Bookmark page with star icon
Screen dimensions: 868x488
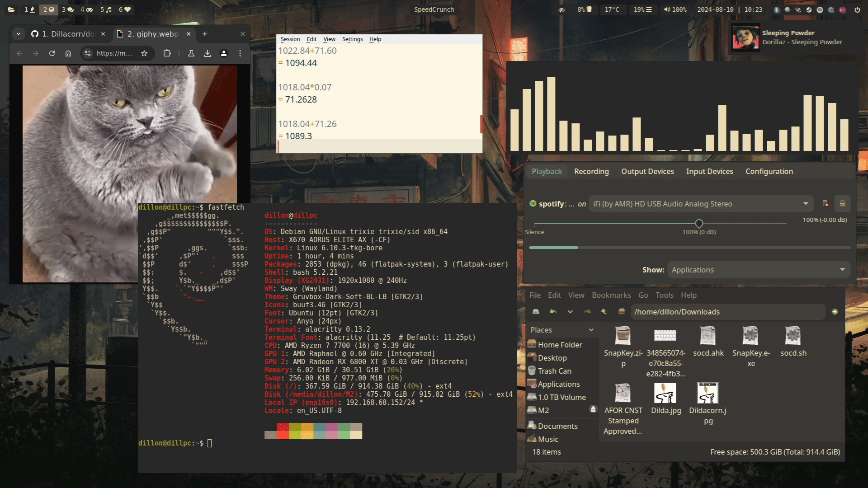point(144,53)
